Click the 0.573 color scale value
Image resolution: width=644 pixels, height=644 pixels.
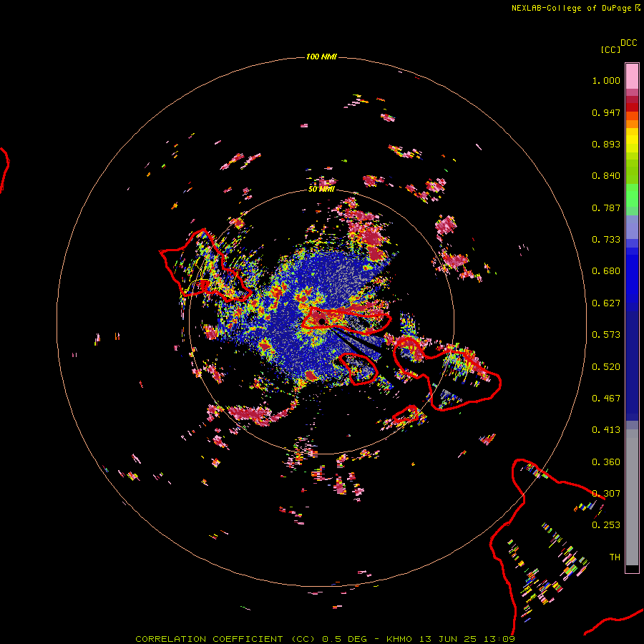606,335
